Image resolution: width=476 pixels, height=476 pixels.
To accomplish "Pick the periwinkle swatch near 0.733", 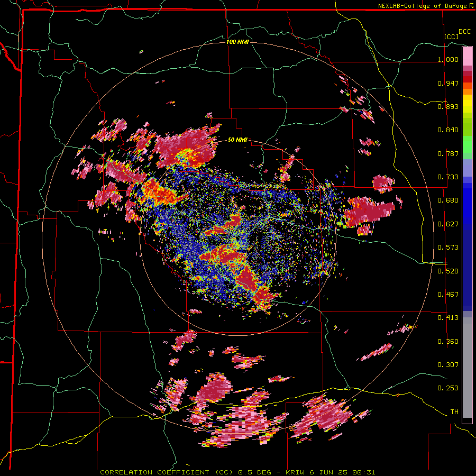I will tap(467, 169).
